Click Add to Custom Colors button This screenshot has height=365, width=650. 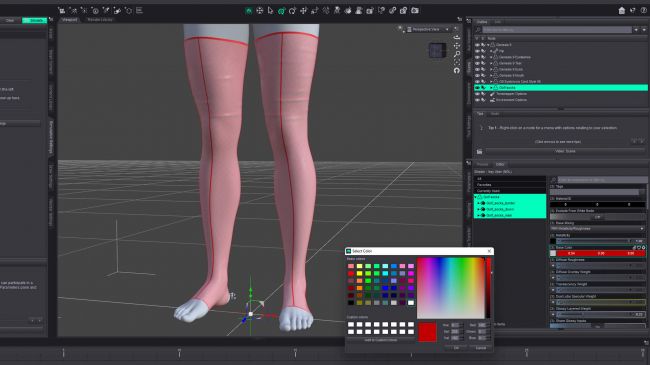[x=381, y=340]
